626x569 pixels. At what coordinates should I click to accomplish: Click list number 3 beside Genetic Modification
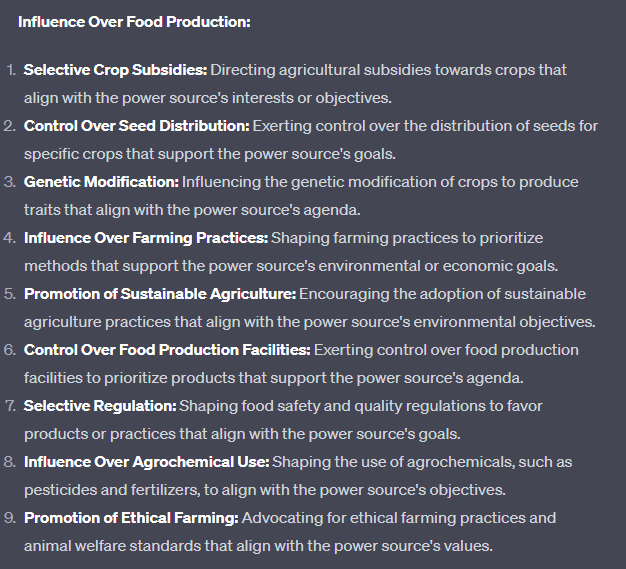10,182
